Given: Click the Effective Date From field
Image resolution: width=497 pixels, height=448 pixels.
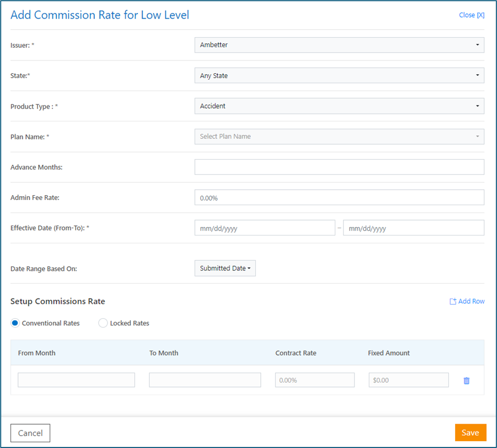Looking at the screenshot, I should coord(265,227).
